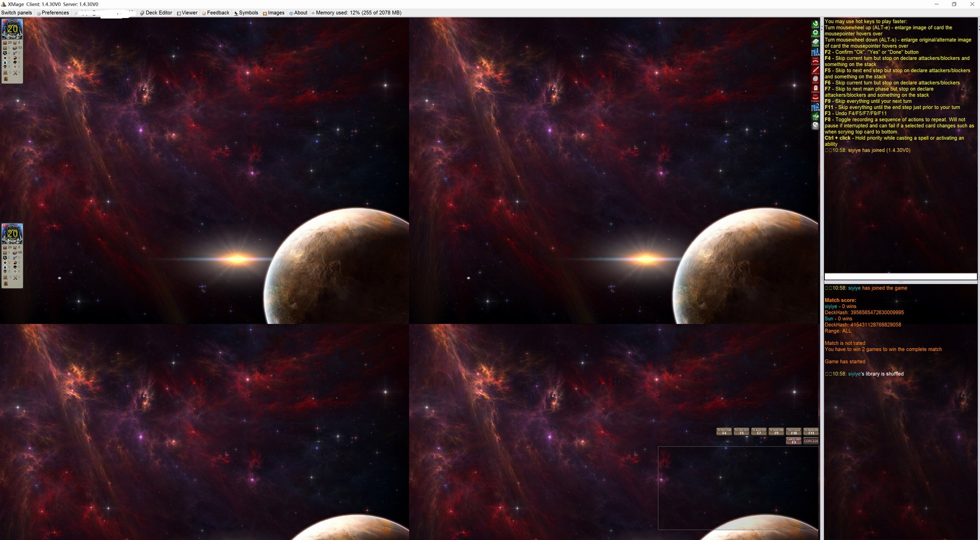Click top player's black mana skull symbol
The height and width of the screenshot is (540, 980).
(x=5, y=66)
